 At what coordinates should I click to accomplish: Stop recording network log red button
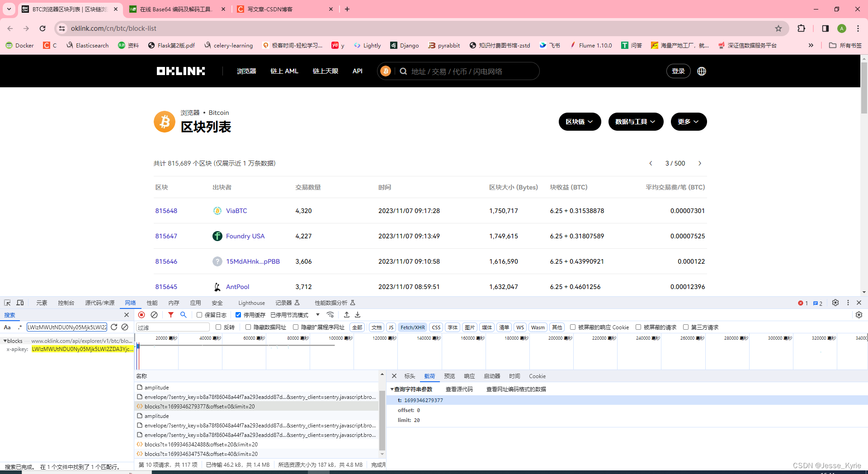[142, 315]
